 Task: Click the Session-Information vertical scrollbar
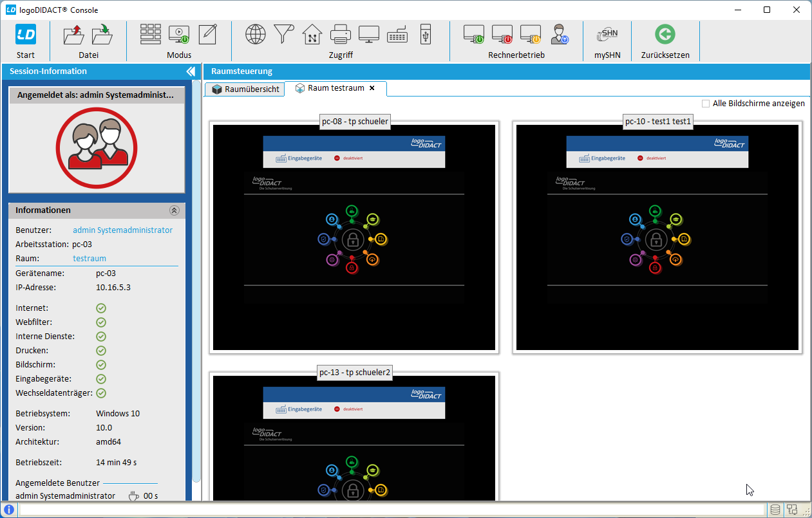point(197,281)
